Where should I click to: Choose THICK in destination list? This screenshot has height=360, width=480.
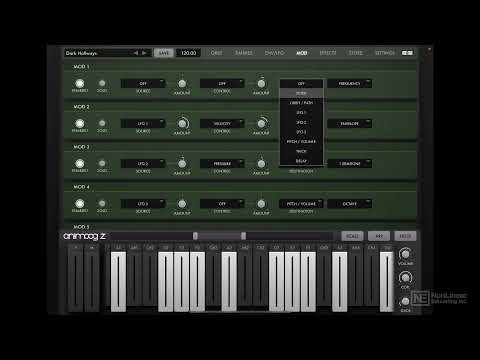301,151
